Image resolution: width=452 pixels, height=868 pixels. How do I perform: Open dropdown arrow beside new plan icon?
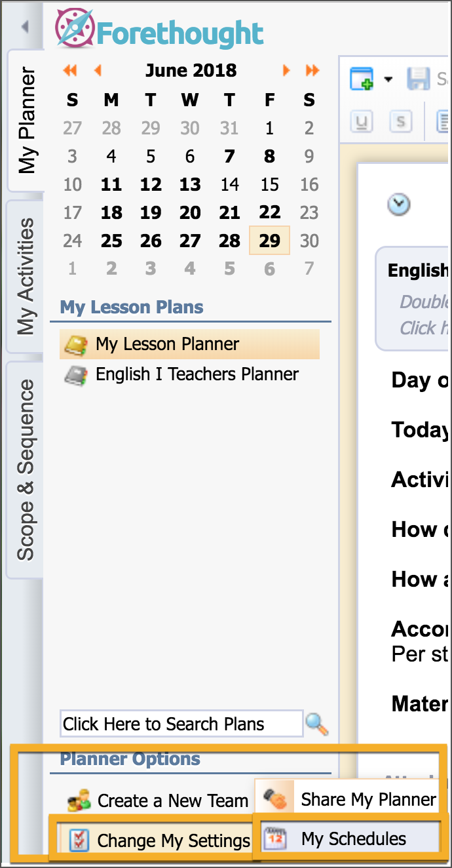pos(388,80)
